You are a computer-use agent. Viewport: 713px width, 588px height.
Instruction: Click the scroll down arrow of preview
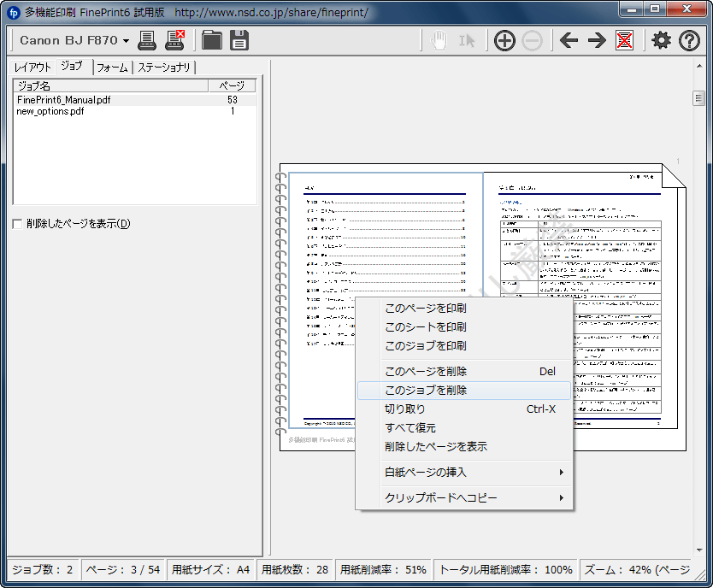tap(699, 550)
